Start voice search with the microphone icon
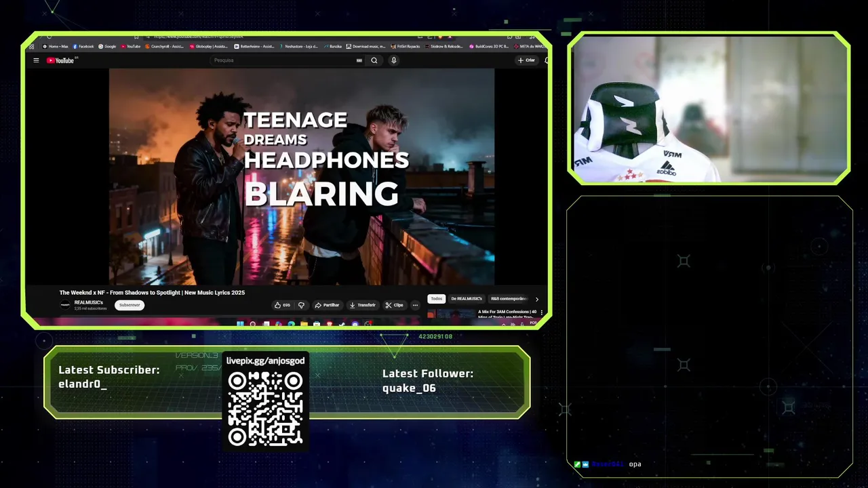 click(x=393, y=60)
